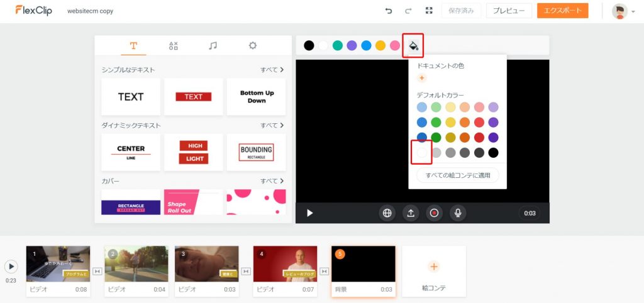Click the globe icon below preview
This screenshot has width=644, height=303.
387,213
